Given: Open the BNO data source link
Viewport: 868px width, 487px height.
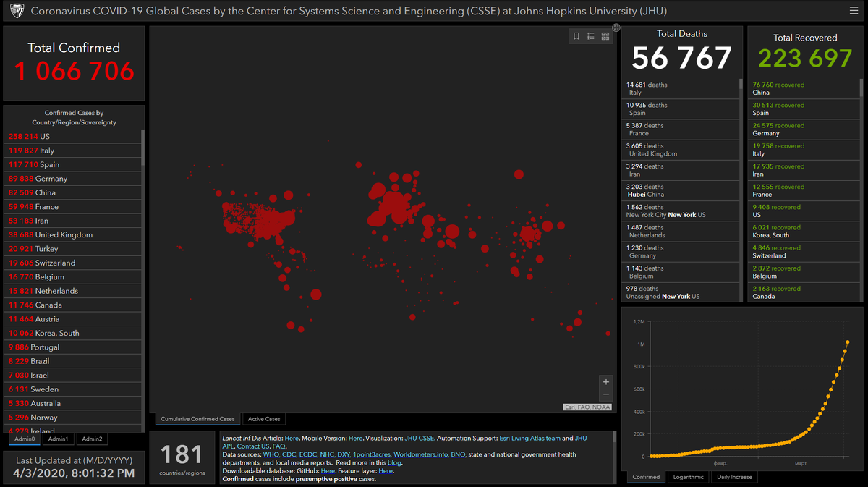Looking at the screenshot, I should click(x=459, y=454).
